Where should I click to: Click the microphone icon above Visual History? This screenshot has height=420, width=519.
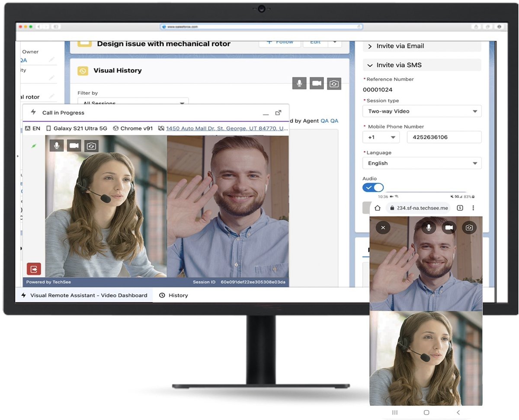(x=299, y=83)
